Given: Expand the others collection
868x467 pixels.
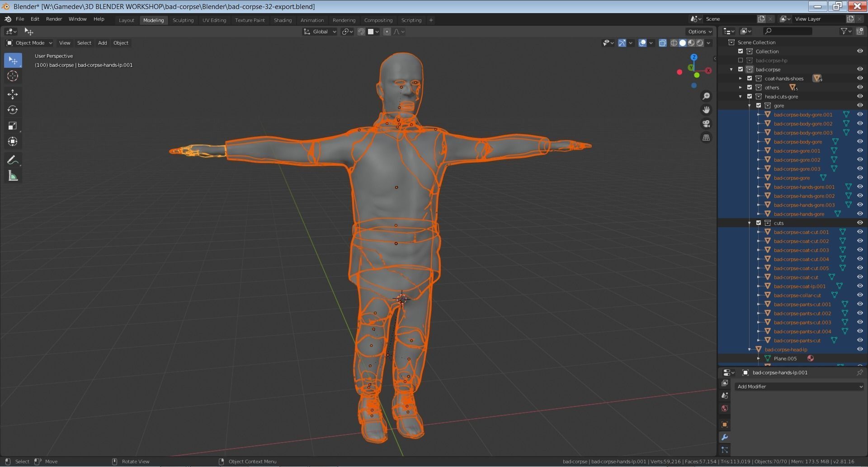Looking at the screenshot, I should point(741,88).
